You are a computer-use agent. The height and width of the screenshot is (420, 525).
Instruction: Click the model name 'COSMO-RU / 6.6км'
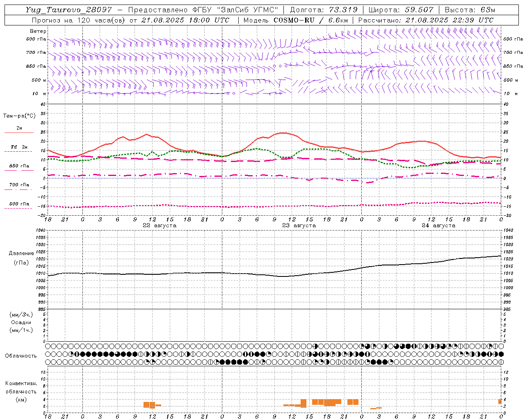tap(310, 20)
